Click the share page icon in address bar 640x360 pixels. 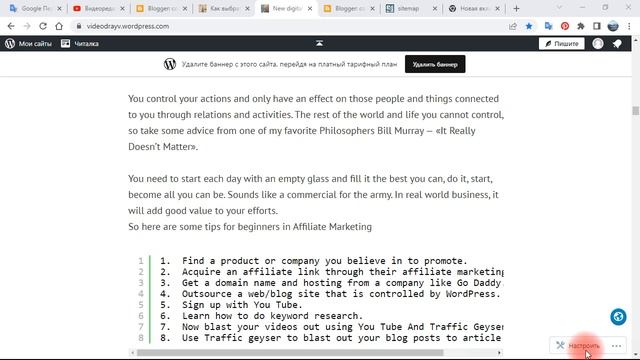click(513, 26)
